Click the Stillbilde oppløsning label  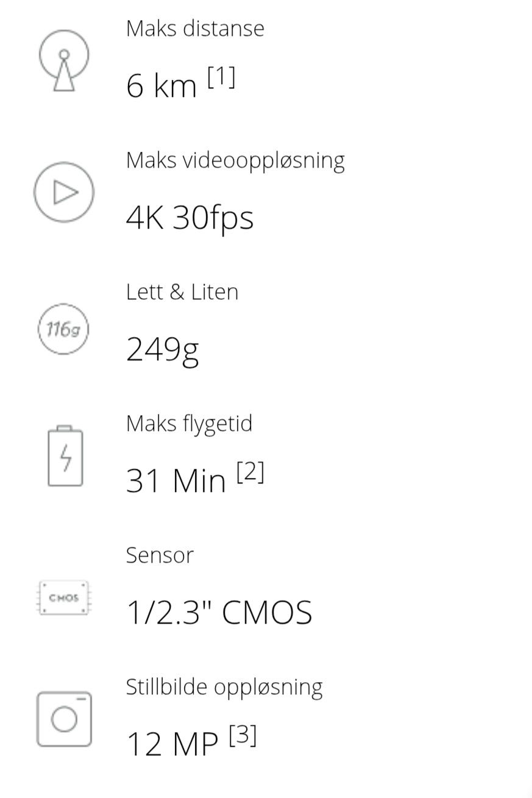pos(224,687)
